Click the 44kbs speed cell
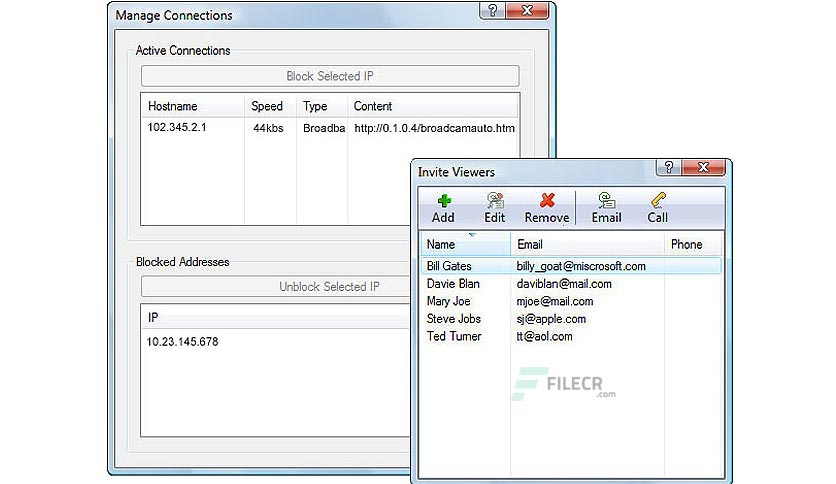 [268, 128]
